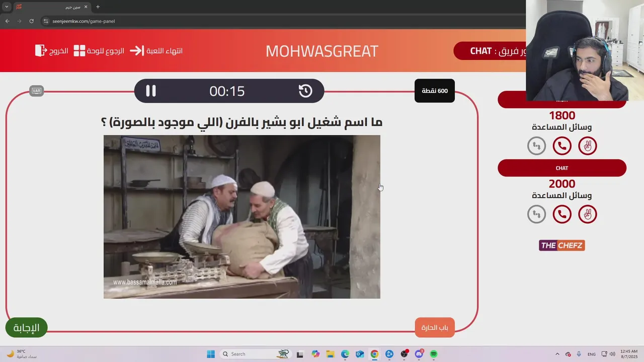This screenshot has width=644, height=362.
Task: Use CHAT team's call-a-friend lifeline
Action: coord(562,214)
